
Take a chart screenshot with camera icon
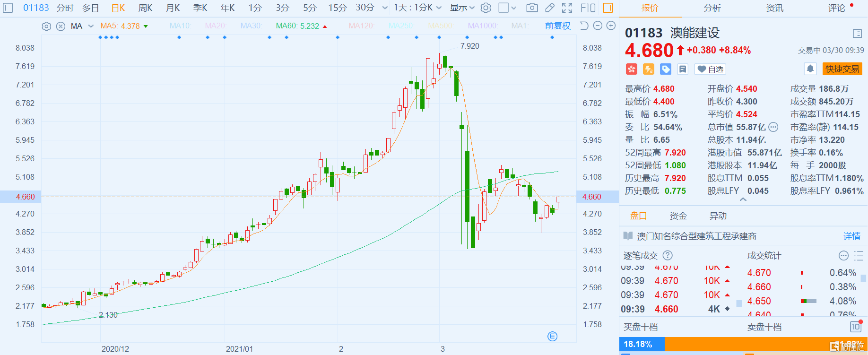pyautogui.click(x=532, y=8)
